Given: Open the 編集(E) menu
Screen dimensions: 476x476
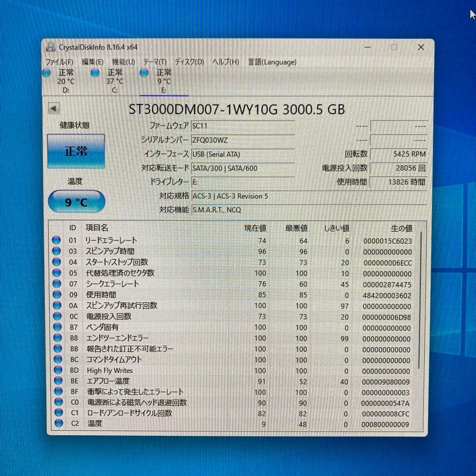Looking at the screenshot, I should click(93, 62).
